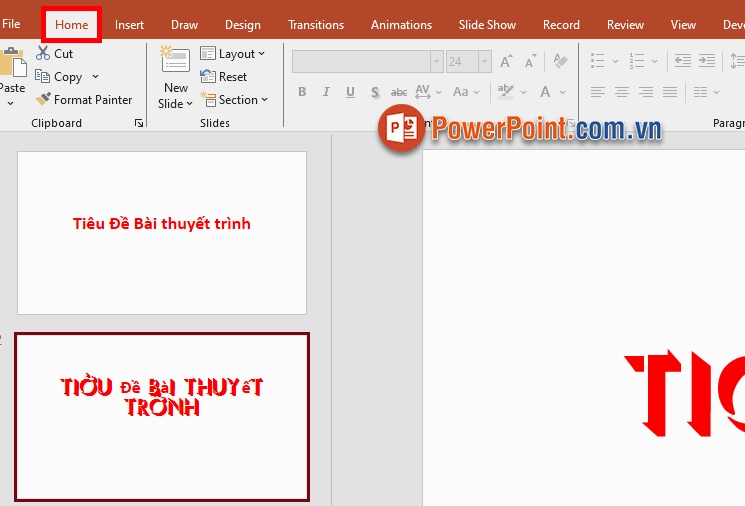Switch to the View tab
The width and height of the screenshot is (745, 506).
(683, 25)
